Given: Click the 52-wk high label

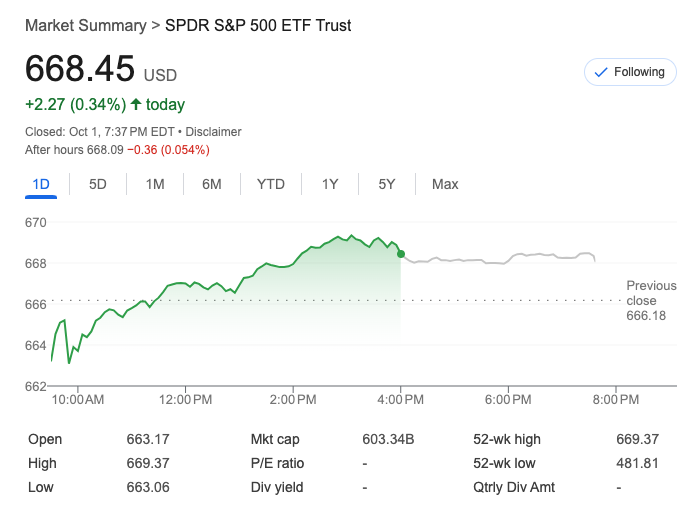Looking at the screenshot, I should point(508,439).
